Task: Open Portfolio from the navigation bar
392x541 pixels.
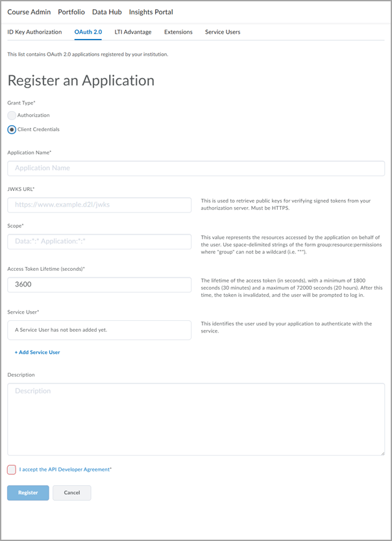Action: [71, 12]
